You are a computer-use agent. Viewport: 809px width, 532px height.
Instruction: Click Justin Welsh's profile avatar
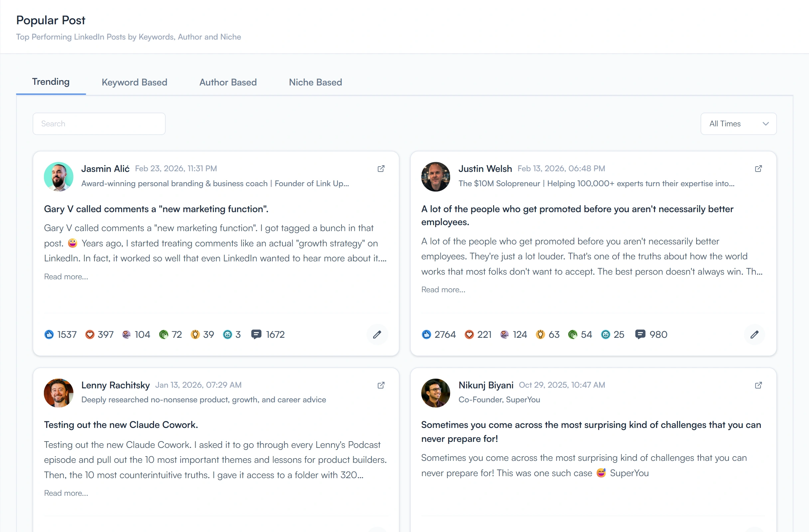(x=435, y=177)
